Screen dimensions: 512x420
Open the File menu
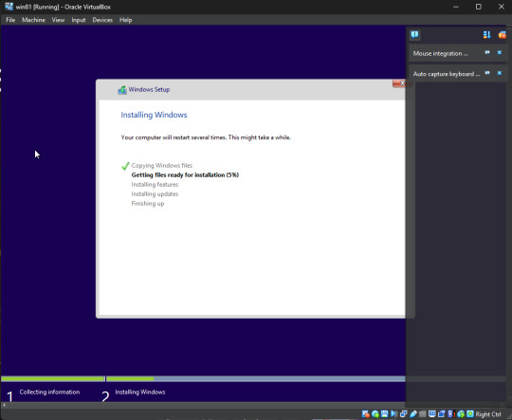point(10,20)
